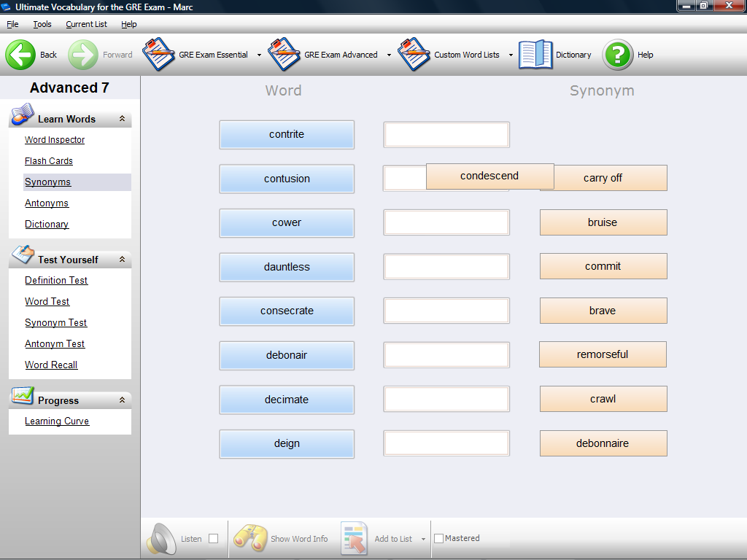The height and width of the screenshot is (560, 747).
Task: Click the Show Word Info binoculars icon
Action: [250, 538]
